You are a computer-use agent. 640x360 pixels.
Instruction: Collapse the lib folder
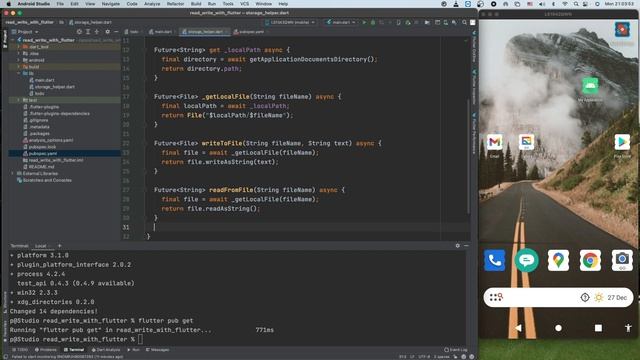point(19,73)
